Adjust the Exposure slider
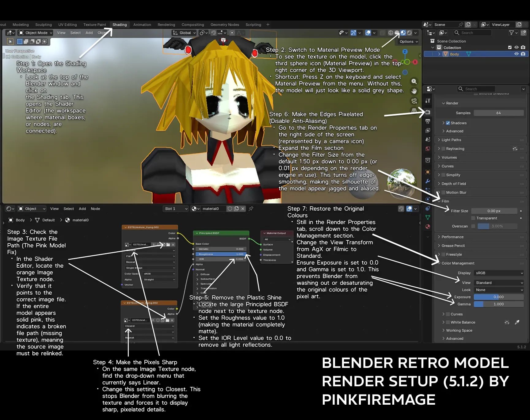 coord(499,297)
